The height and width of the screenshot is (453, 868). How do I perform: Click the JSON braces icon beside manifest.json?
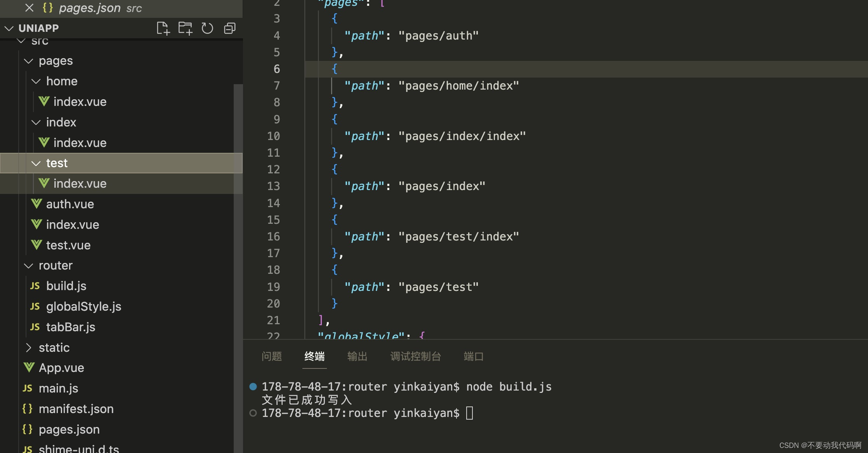point(27,408)
